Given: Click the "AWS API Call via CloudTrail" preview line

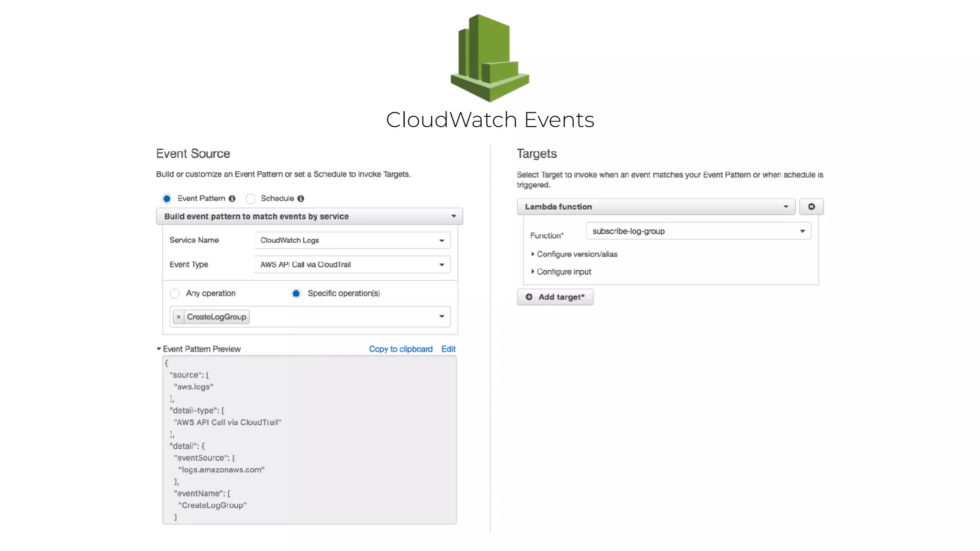Looking at the screenshot, I should click(x=227, y=422).
